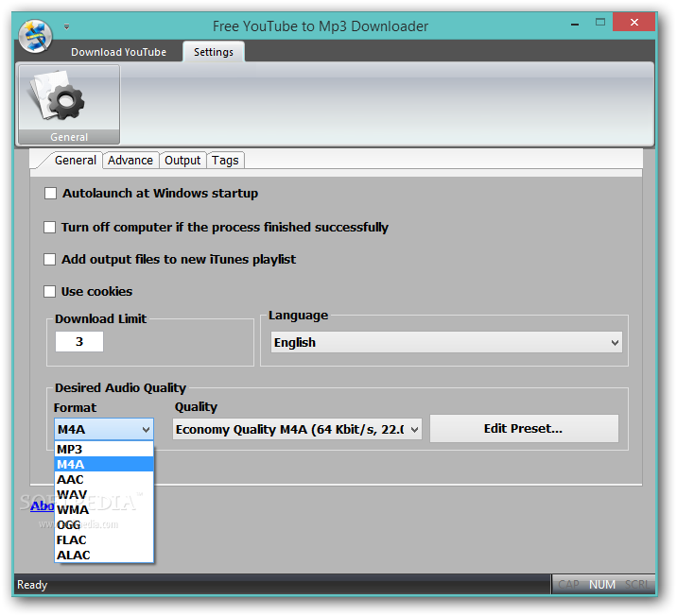This screenshot has width=677, height=616.
Task: Open the Advance sub-tab
Action: tap(130, 161)
